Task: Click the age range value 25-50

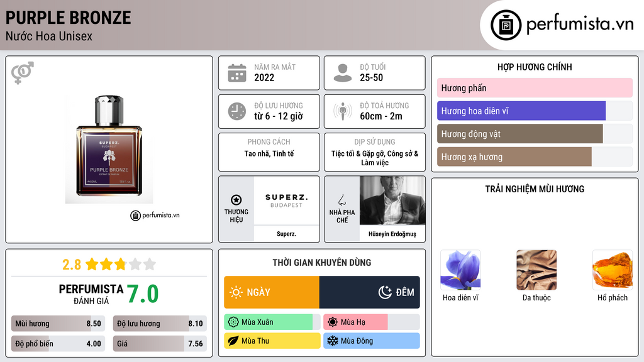Action: [371, 77]
